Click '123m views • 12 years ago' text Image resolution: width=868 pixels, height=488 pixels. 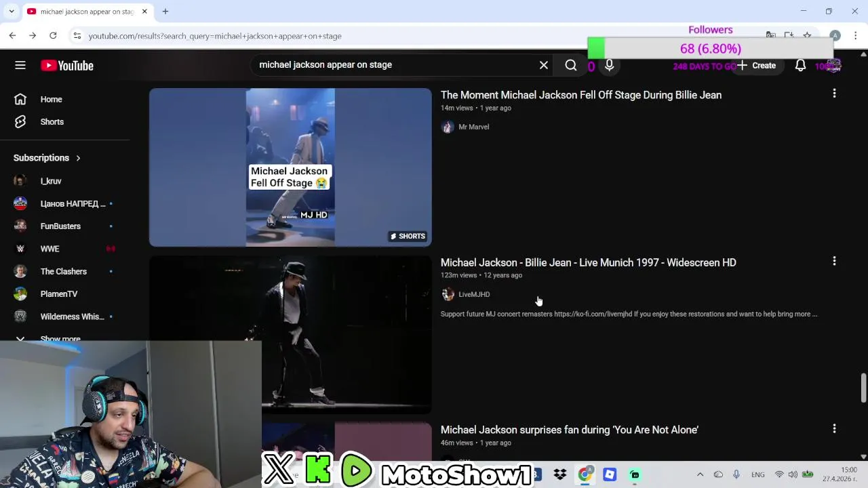click(481, 275)
